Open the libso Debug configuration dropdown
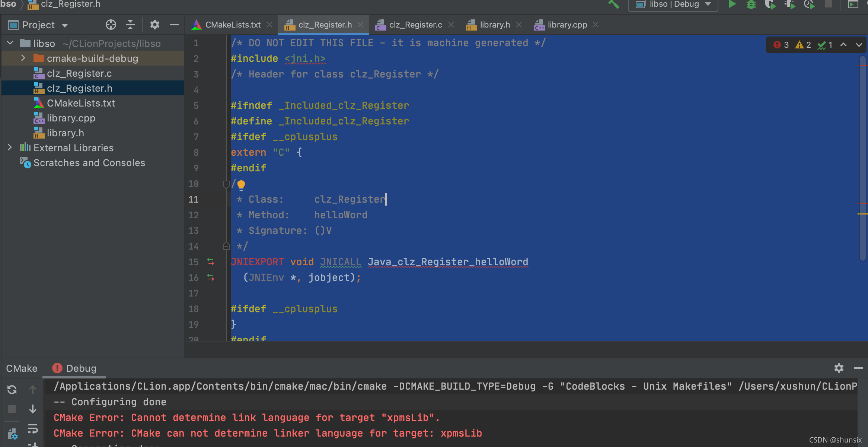 [674, 5]
